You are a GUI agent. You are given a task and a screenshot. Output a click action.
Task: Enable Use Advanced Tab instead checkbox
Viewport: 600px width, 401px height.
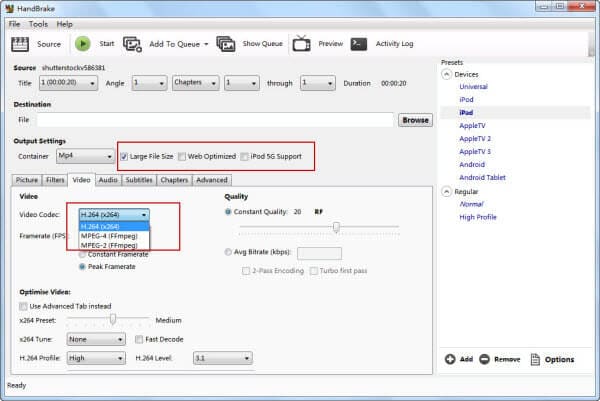click(23, 306)
